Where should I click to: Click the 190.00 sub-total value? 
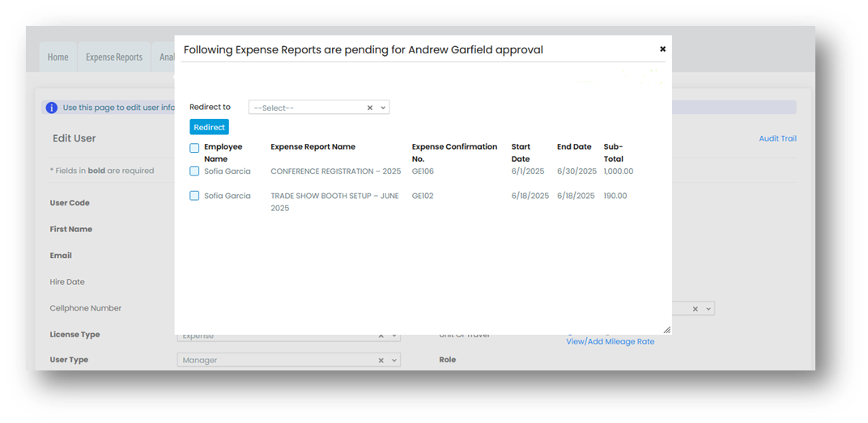(615, 196)
